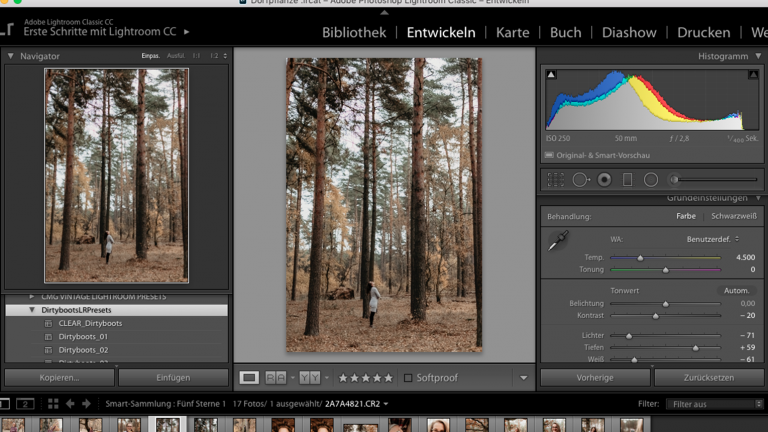The height and width of the screenshot is (432, 768).
Task: Click the Einfügen button
Action: click(x=173, y=378)
